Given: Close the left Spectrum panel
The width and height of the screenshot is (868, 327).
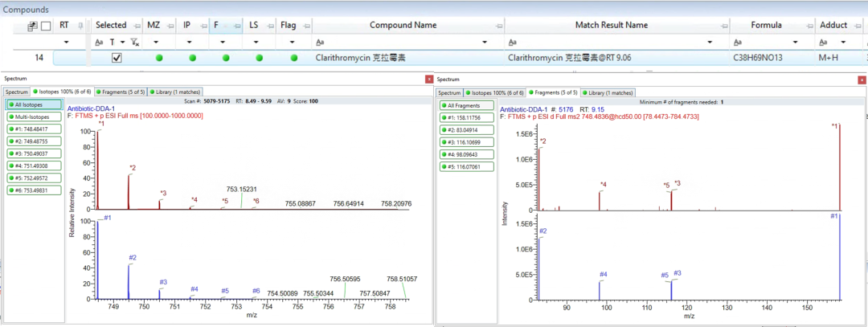Looking at the screenshot, I should pos(428,80).
